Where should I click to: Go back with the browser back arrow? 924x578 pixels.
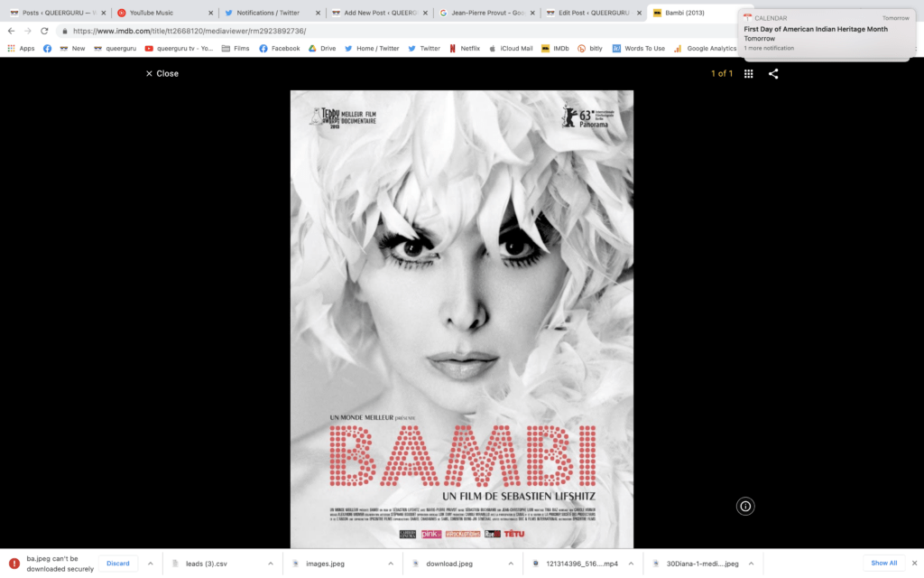[11, 31]
